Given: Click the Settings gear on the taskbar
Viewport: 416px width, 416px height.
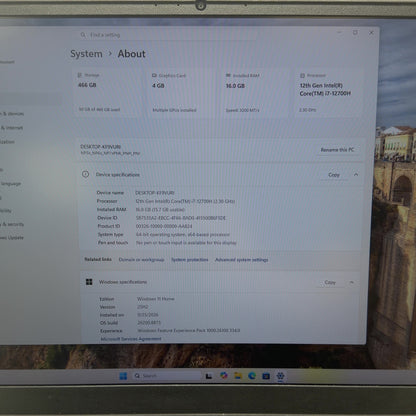Looking at the screenshot, I should pyautogui.click(x=280, y=376).
